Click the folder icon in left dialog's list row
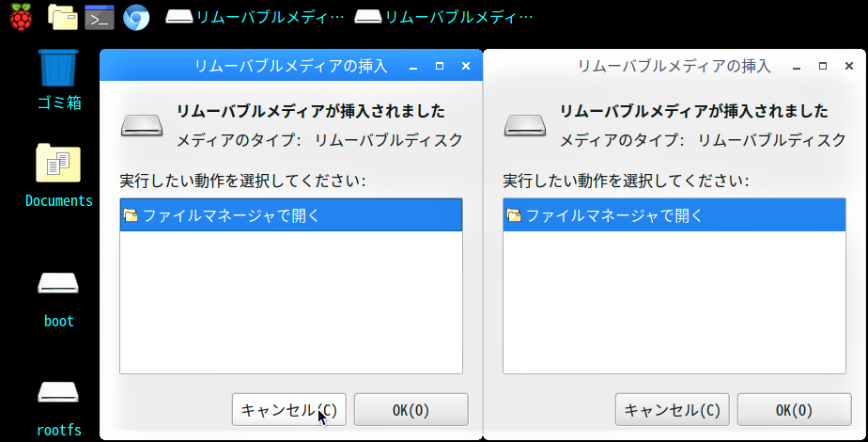Viewport: 868px width, 442px height. pyautogui.click(x=131, y=215)
